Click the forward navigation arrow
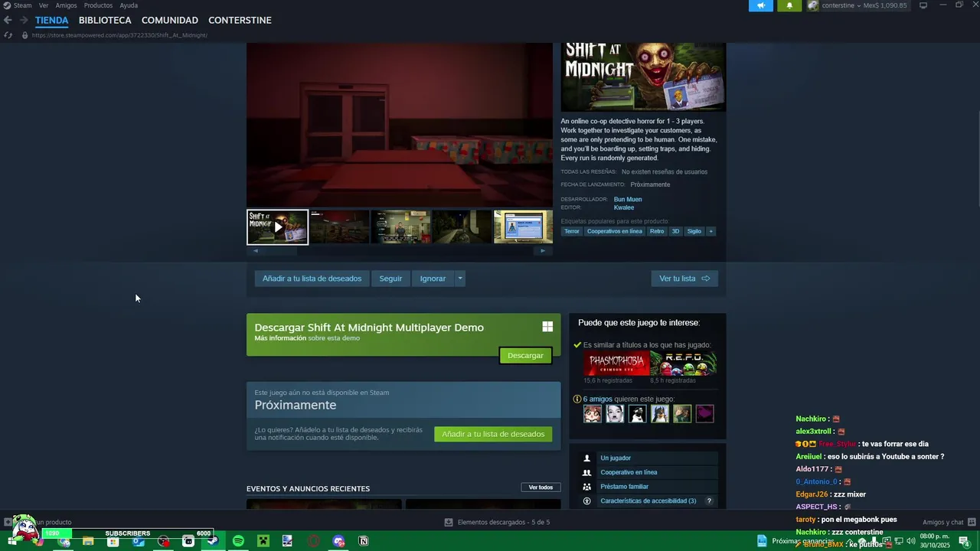The image size is (980, 551). [x=23, y=21]
